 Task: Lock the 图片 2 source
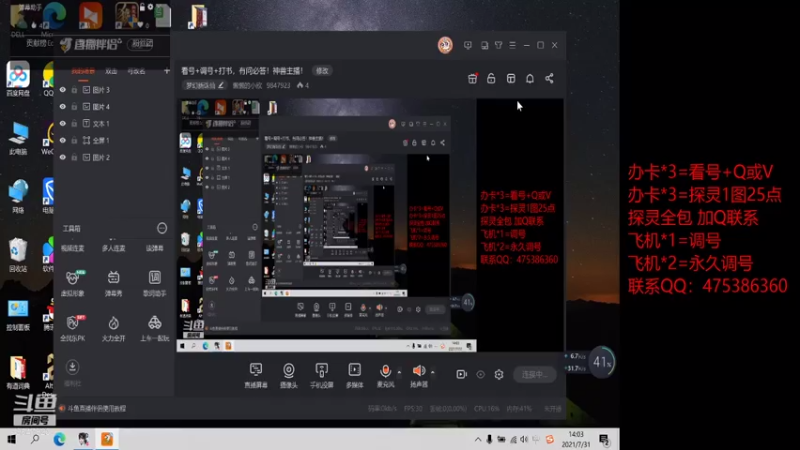click(x=74, y=157)
